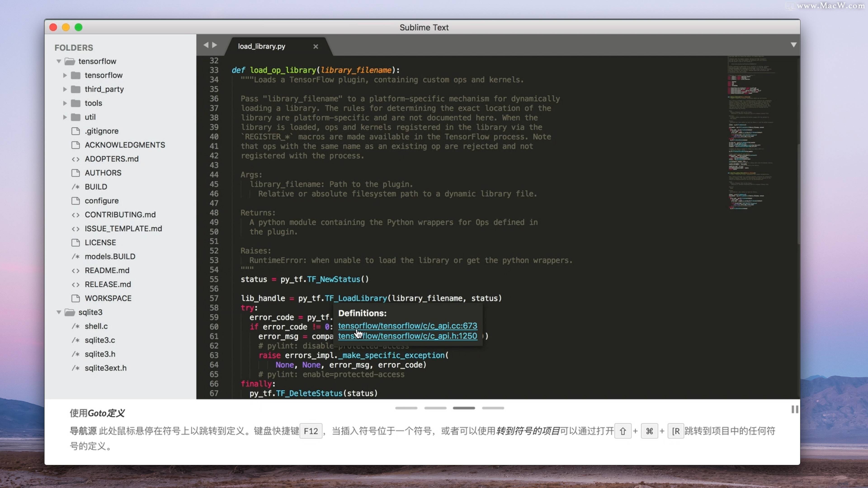The height and width of the screenshot is (488, 868).
Task: Click the LICENSE document icon
Action: [x=75, y=242]
